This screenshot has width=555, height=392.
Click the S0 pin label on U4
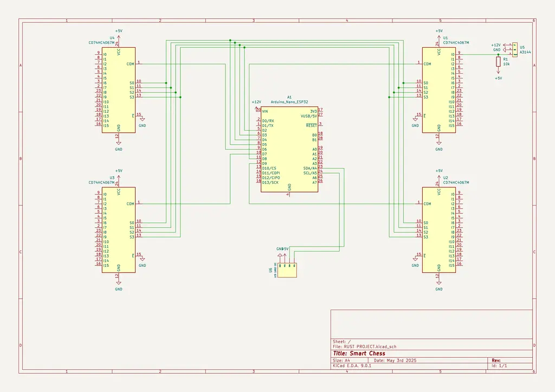(x=132, y=83)
